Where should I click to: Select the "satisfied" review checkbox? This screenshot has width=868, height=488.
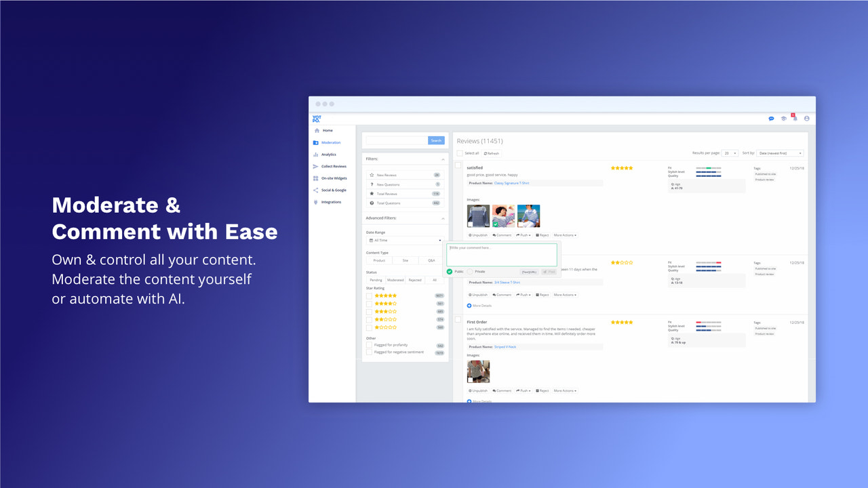click(x=458, y=165)
